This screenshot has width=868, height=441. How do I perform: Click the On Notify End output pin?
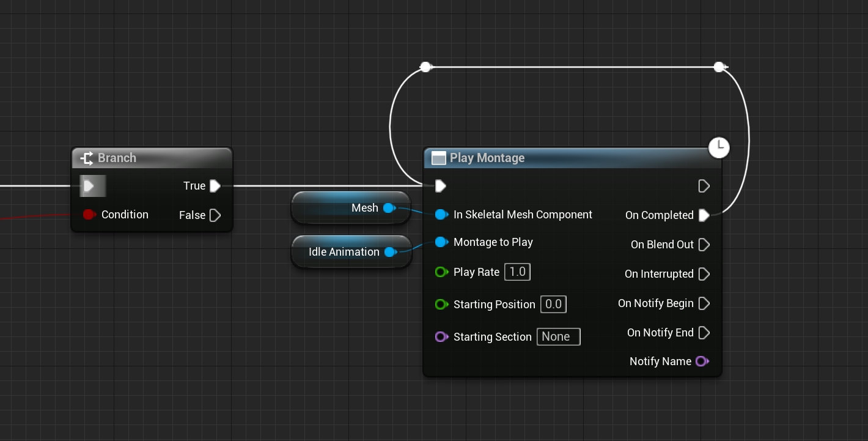tap(704, 333)
